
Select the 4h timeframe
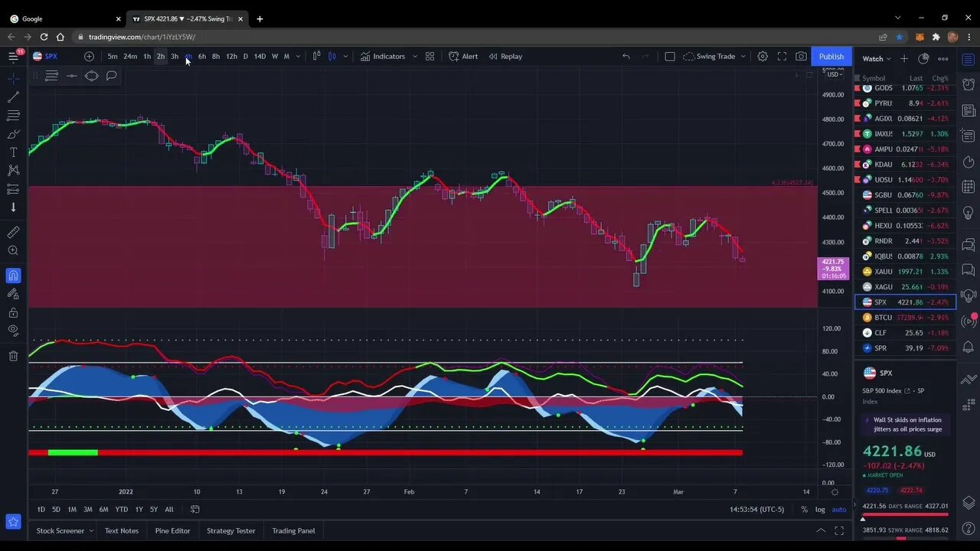188,56
